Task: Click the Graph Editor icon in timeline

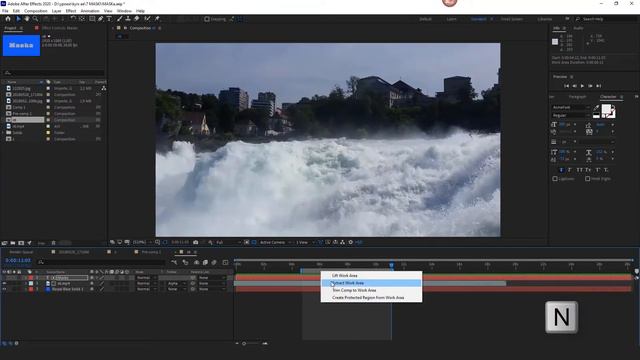Action: (x=225, y=262)
